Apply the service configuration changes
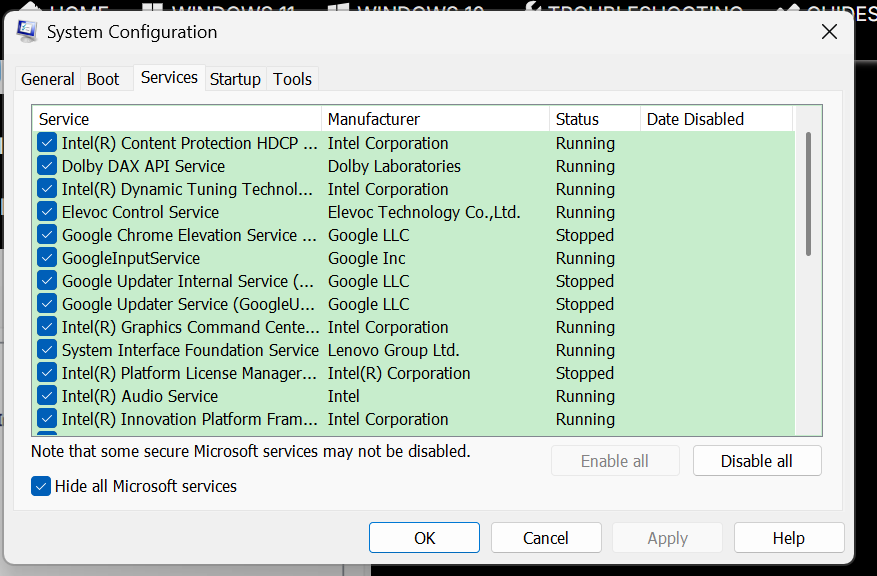The image size is (877, 576). 666,537
